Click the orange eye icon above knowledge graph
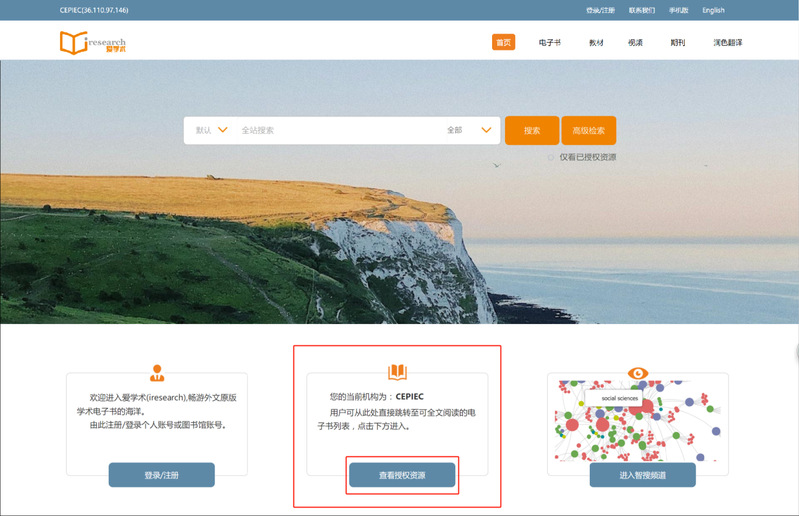 tap(638, 373)
